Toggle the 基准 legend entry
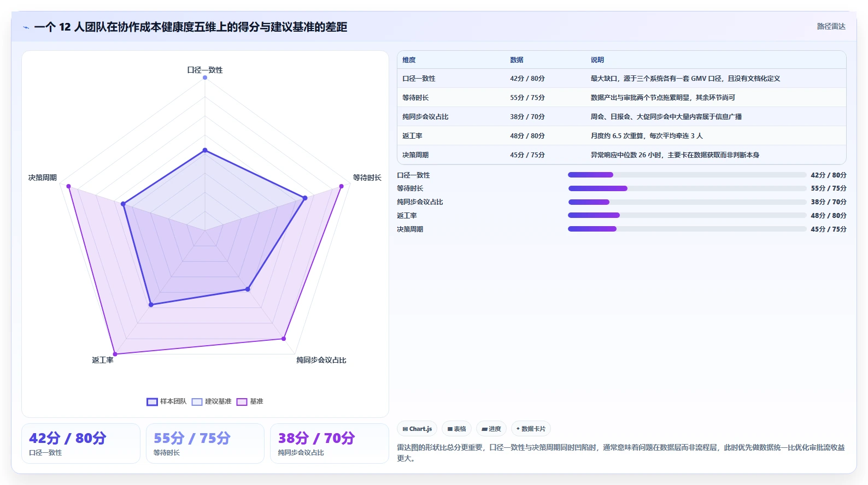 [250, 401]
